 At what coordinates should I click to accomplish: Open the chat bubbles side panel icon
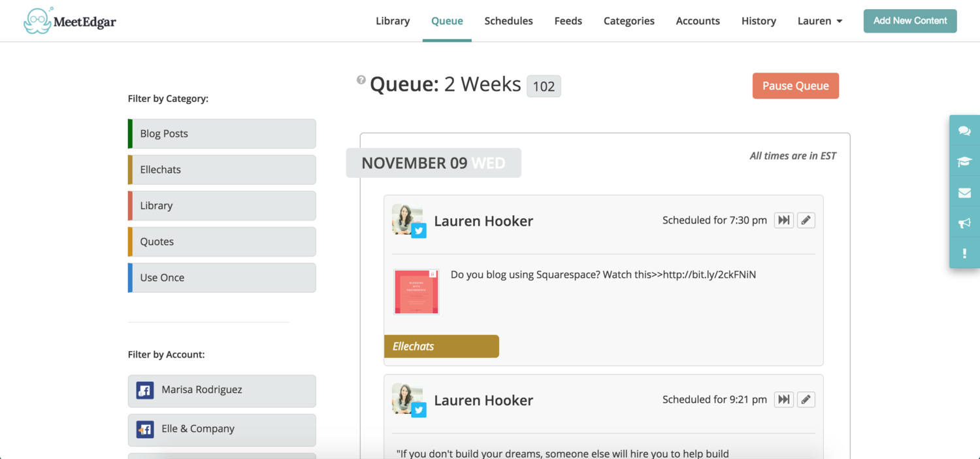point(964,131)
